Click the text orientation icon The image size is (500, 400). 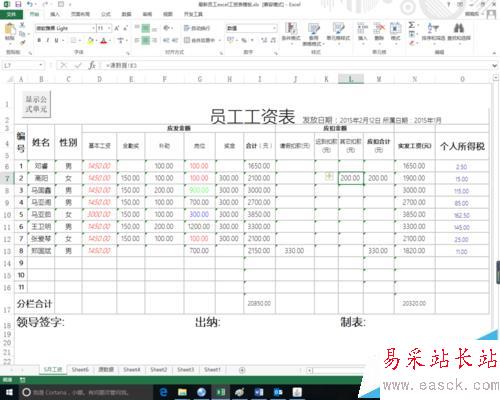click(167, 28)
